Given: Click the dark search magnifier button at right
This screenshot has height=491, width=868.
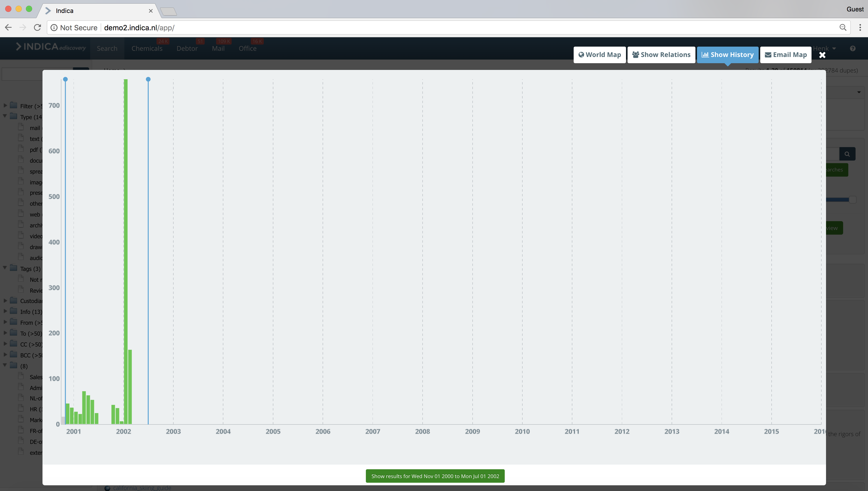Looking at the screenshot, I should coord(847,154).
